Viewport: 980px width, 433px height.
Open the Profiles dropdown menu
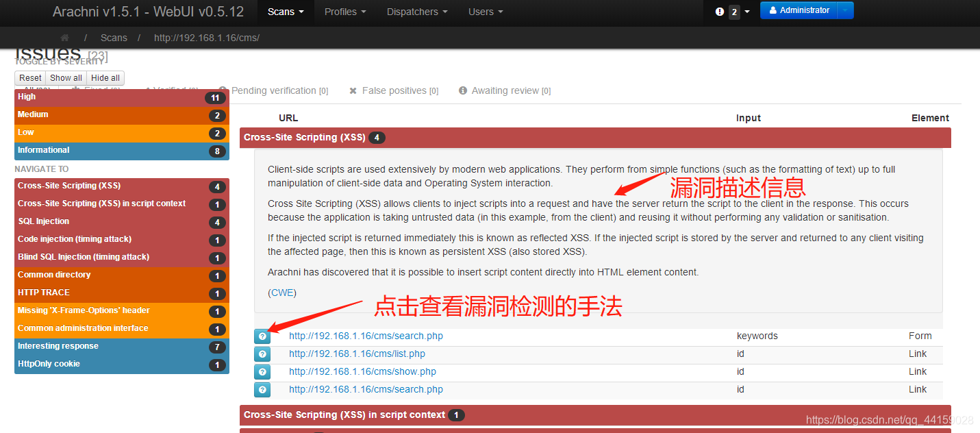tap(345, 12)
